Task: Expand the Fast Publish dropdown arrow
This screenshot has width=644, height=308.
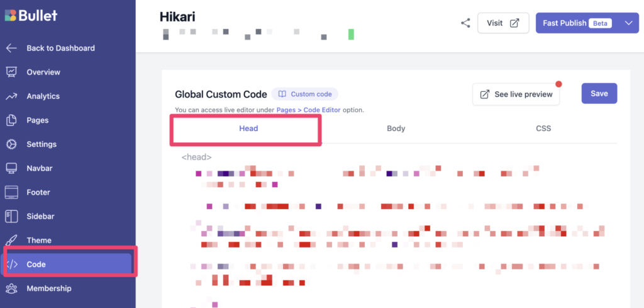Action: click(x=629, y=23)
